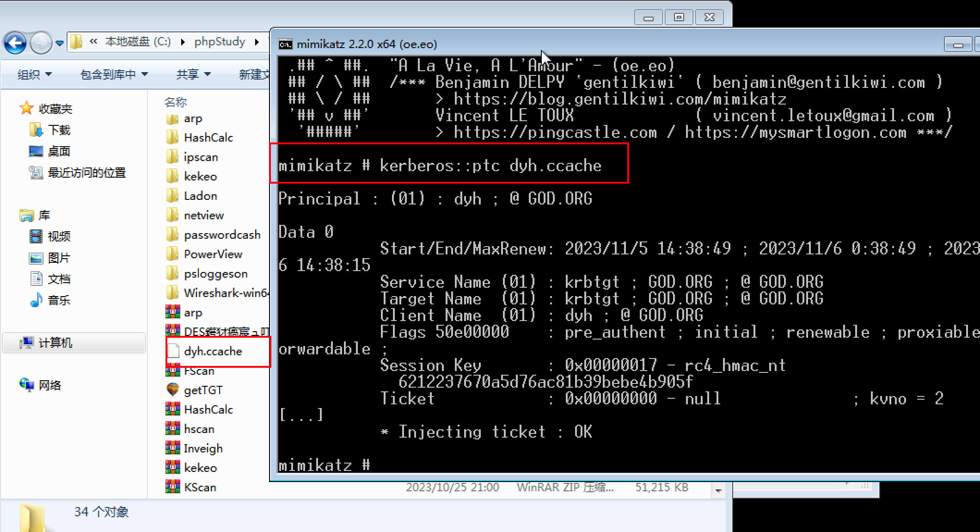Click the mimikatz console prompt line
980x532 pixels.
325,464
